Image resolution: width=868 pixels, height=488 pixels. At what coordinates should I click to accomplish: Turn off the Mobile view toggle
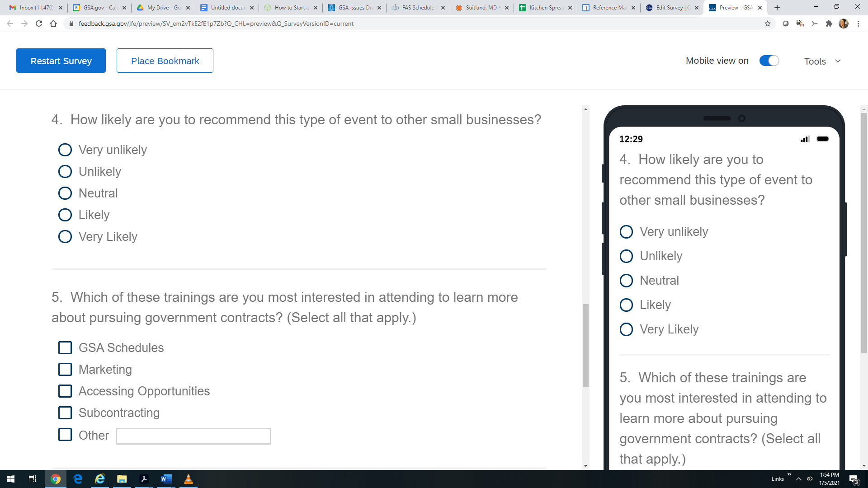point(769,61)
